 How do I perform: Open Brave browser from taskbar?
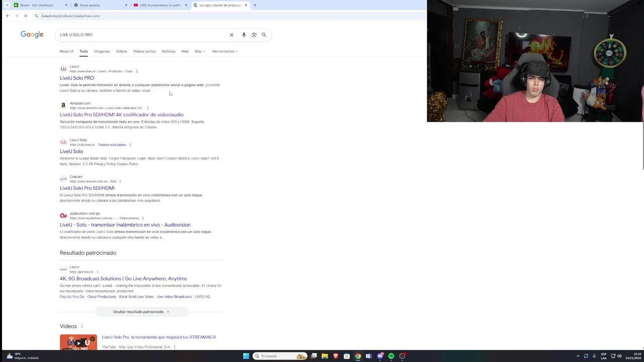point(336,356)
